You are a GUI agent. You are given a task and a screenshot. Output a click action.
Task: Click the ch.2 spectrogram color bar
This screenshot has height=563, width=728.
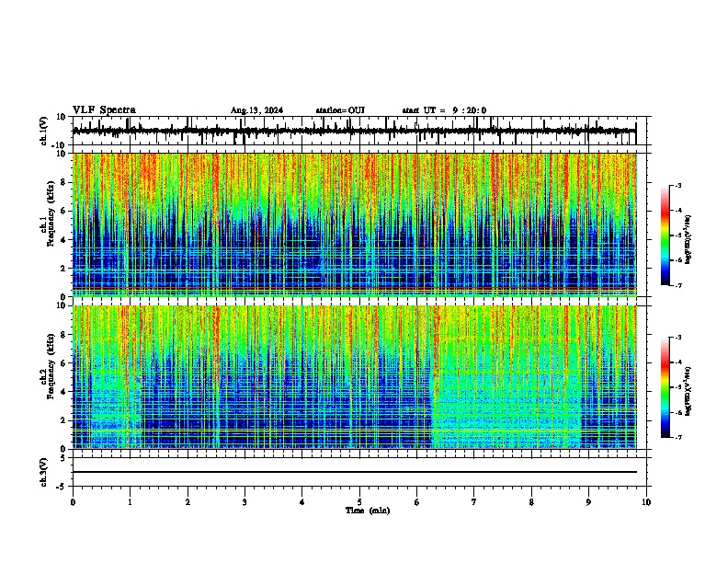coord(665,387)
